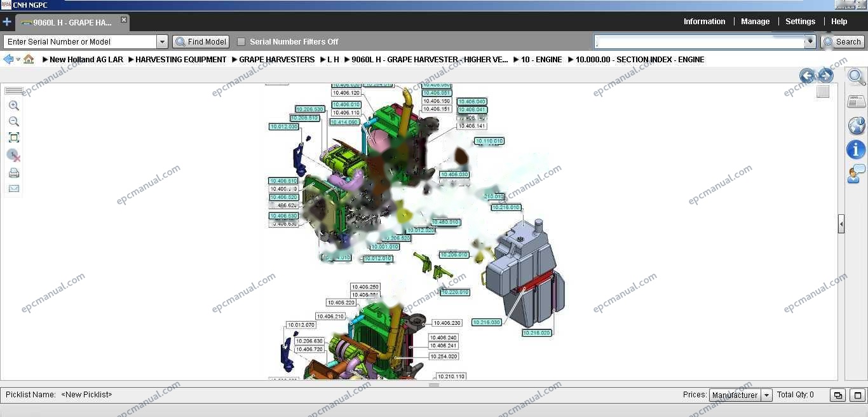Open the serial number or model dropdown
This screenshot has height=417, width=868.
point(162,42)
